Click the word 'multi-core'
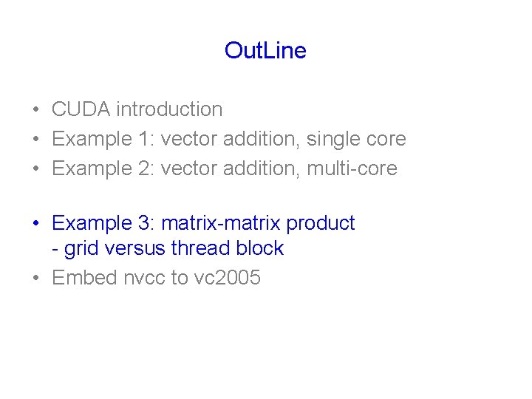532x399 pixels. point(352,168)
